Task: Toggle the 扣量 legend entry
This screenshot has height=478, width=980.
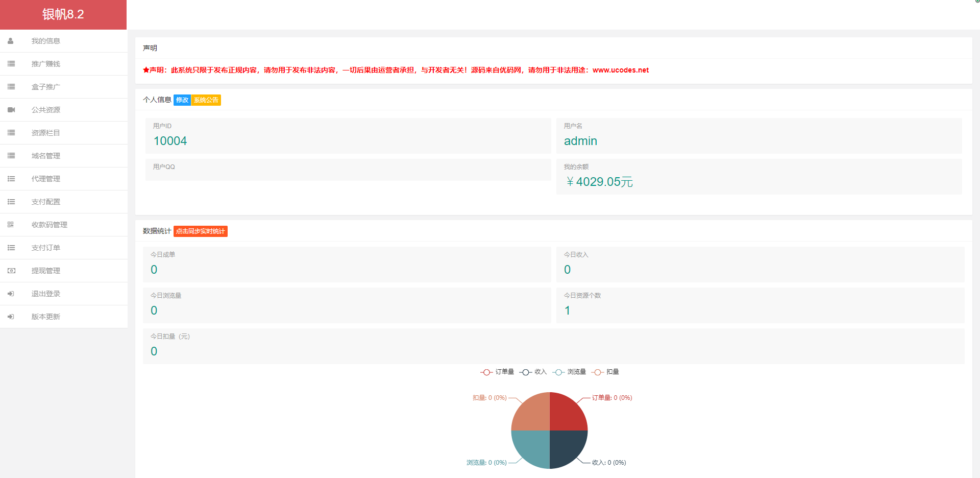Action: coord(605,372)
